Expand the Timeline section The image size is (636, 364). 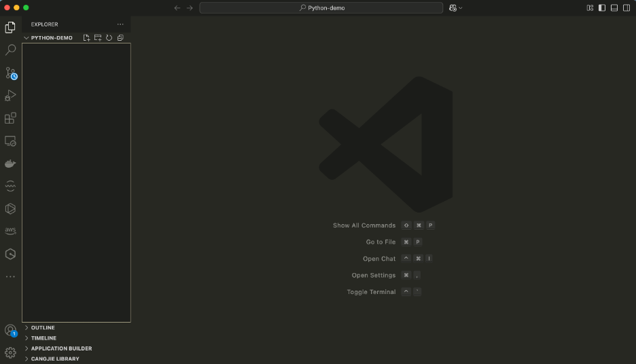coord(43,338)
